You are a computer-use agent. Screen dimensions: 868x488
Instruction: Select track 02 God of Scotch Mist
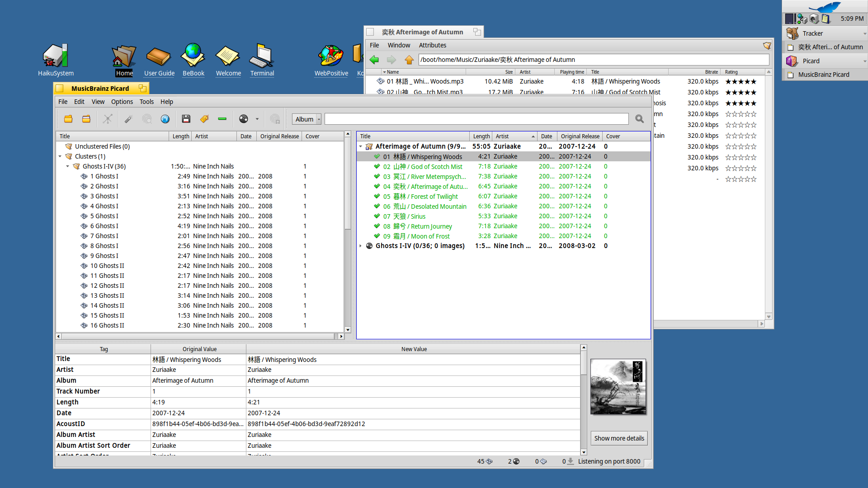click(503, 166)
